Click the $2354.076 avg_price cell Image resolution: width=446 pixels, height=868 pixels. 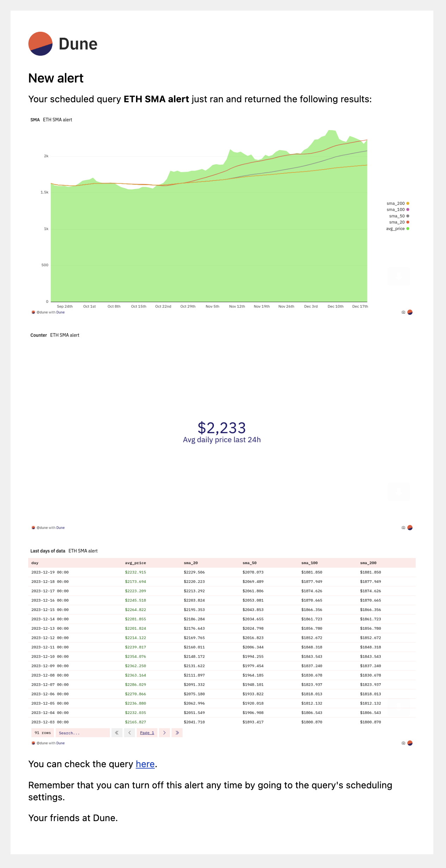[135, 657]
